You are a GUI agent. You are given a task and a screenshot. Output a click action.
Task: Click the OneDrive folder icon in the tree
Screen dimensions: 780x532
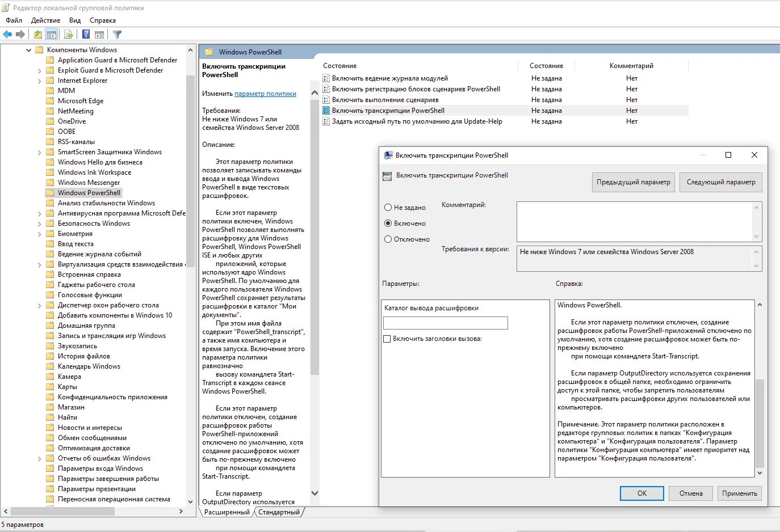click(x=50, y=121)
